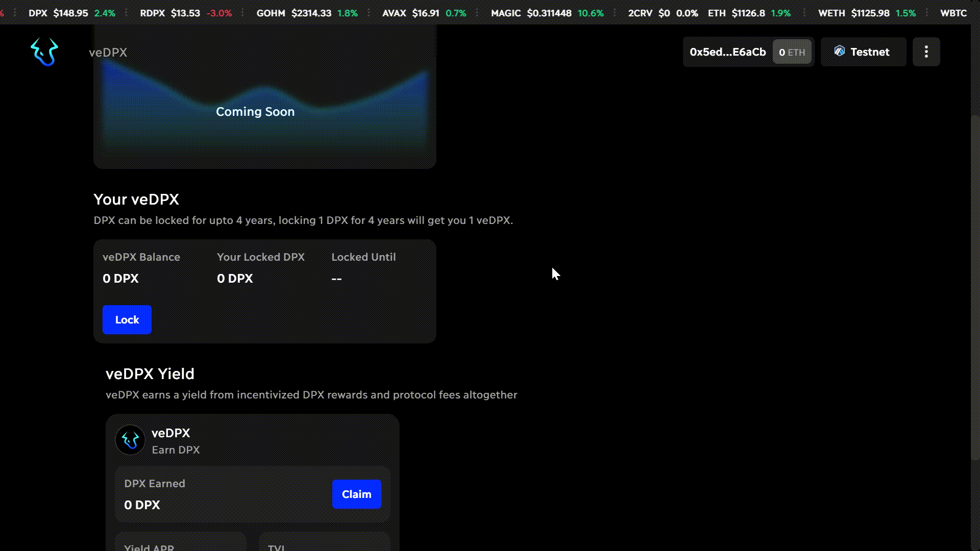Click the Locked Until value field

point(336,279)
